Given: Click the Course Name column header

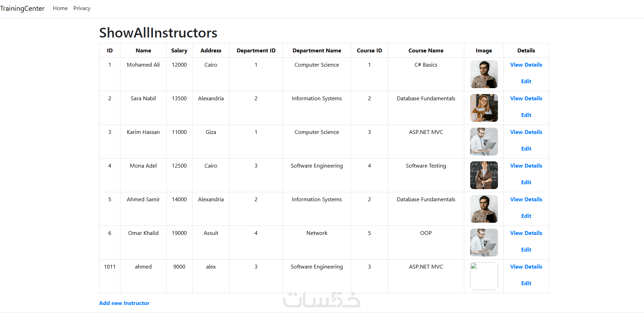Looking at the screenshot, I should coord(426,51).
